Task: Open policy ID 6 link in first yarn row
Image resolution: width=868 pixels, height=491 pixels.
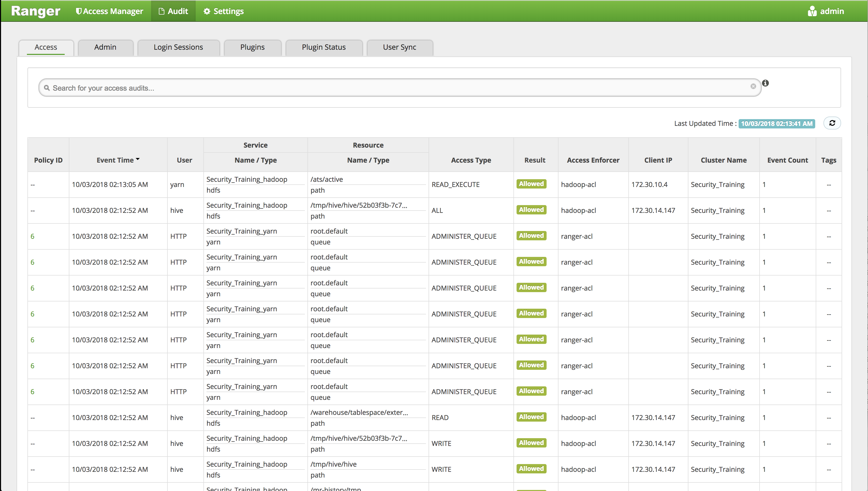Action: coord(32,236)
